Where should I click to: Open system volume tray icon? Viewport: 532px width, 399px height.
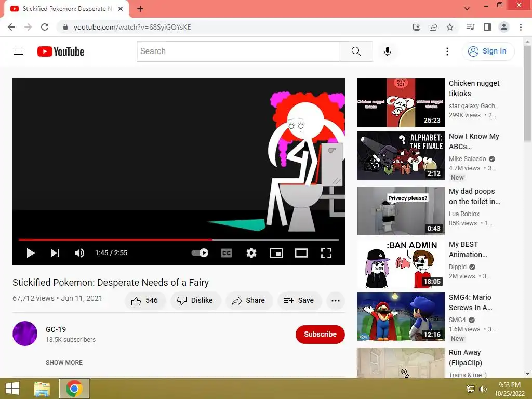[483, 389]
